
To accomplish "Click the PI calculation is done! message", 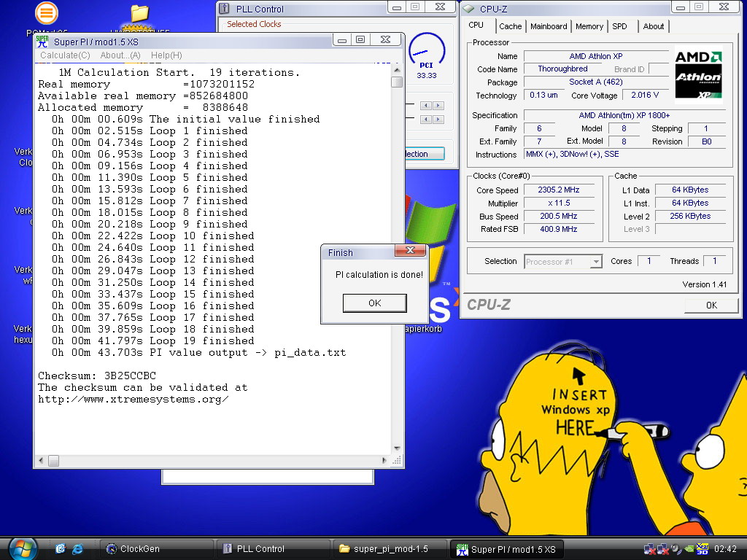I will tap(379, 275).
